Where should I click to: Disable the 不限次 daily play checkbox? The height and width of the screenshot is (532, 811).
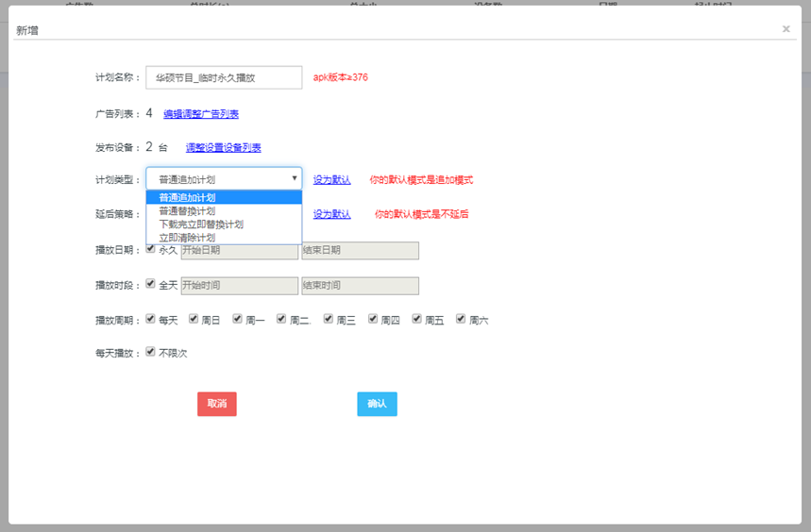tap(151, 352)
